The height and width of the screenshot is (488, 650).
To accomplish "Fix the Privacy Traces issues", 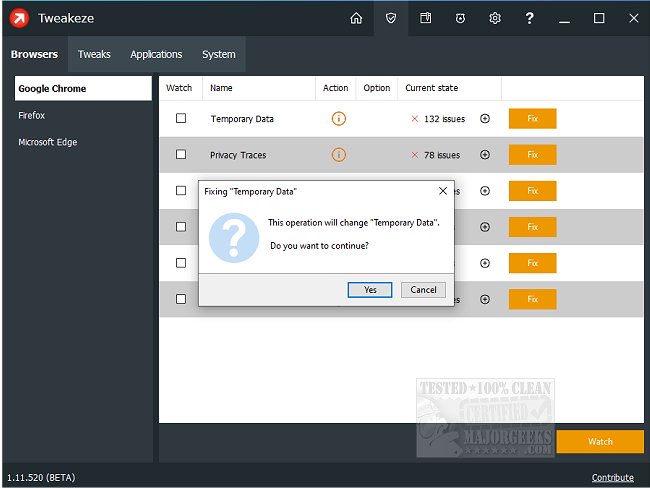I will (x=532, y=155).
